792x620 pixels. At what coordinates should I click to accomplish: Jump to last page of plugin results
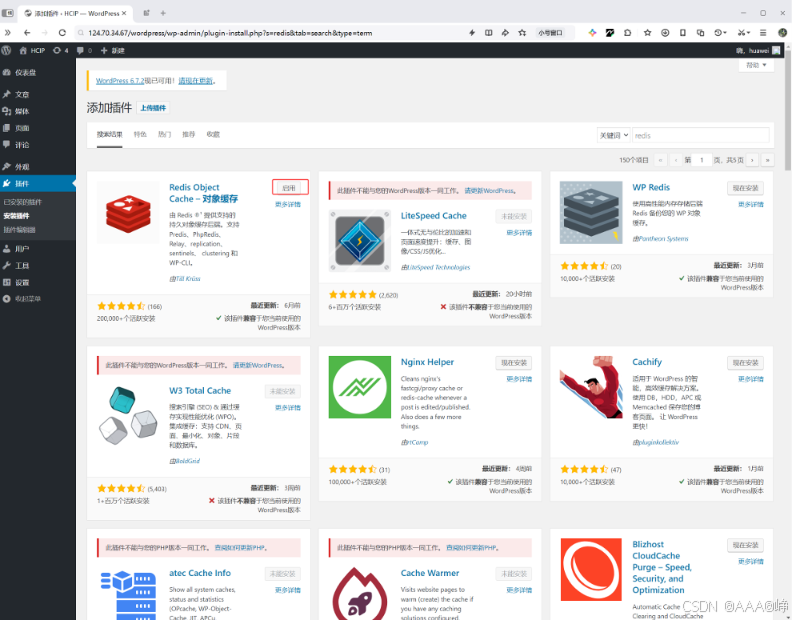(767, 160)
